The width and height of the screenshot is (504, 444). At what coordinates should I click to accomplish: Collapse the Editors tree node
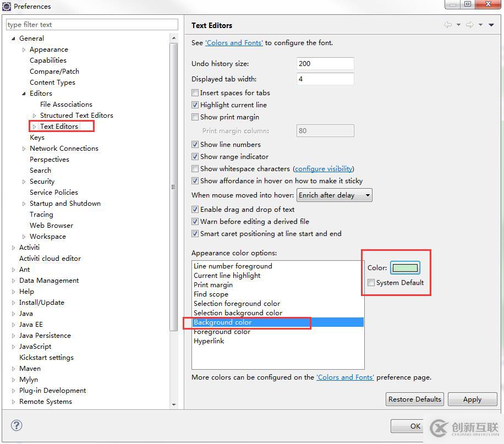point(24,94)
